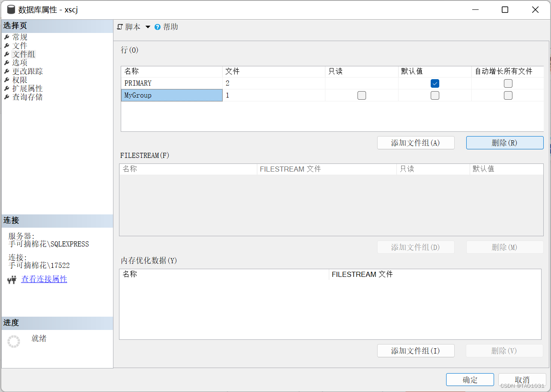Viewport: 551px width, 392px height.
Task: Toggle 只读 checkbox for MyGroup row
Action: click(362, 95)
